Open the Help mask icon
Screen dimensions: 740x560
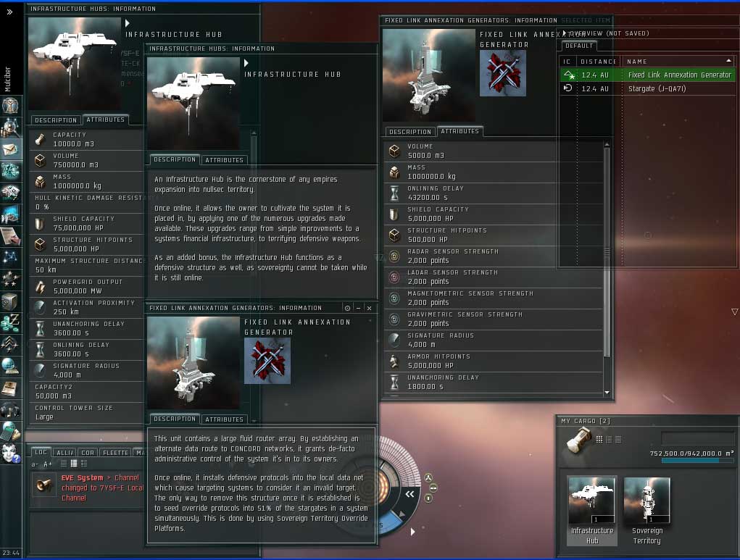pos(10,453)
